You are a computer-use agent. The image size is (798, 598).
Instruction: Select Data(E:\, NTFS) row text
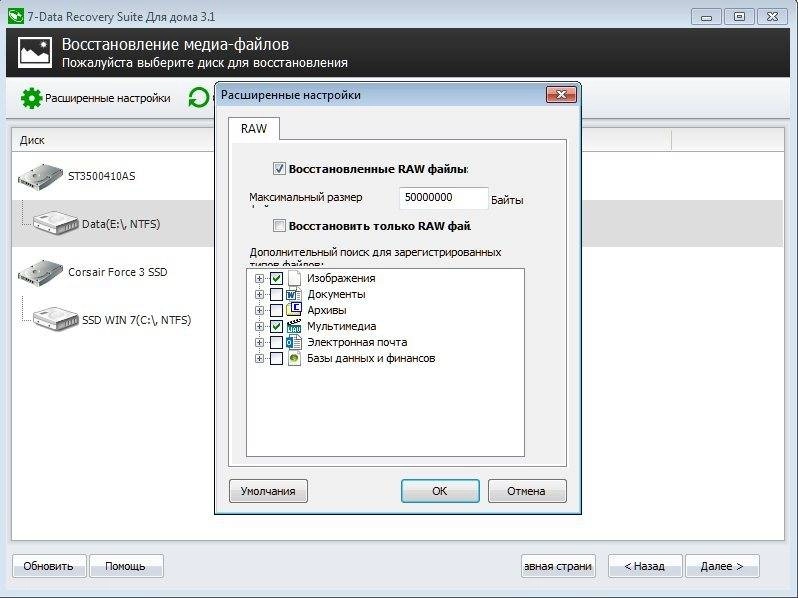121,224
